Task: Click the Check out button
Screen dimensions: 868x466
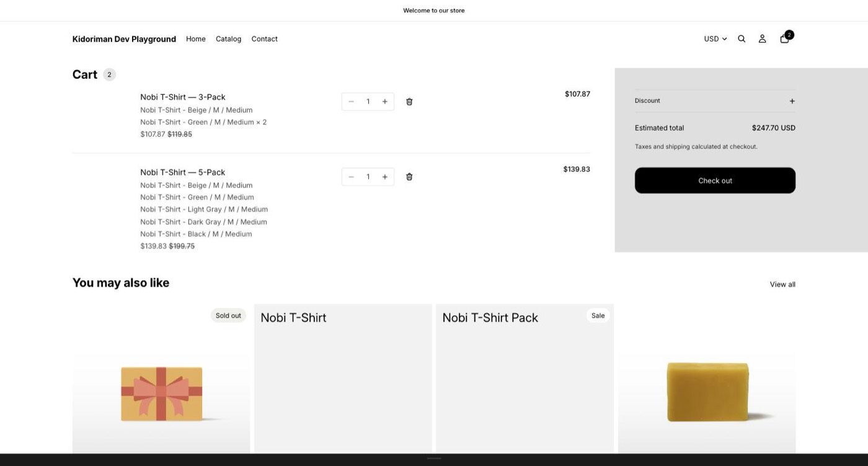Action: pos(715,180)
